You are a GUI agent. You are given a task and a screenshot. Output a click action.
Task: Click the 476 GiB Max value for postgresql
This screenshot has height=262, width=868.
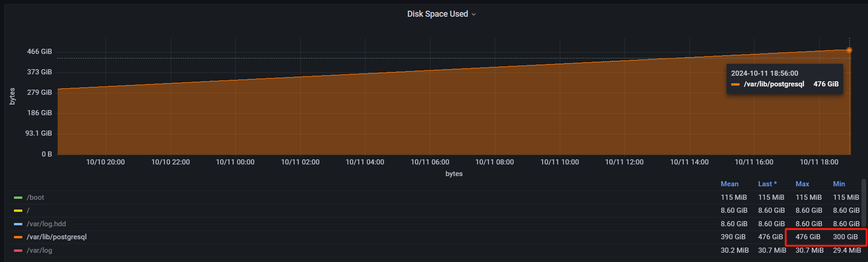808,237
